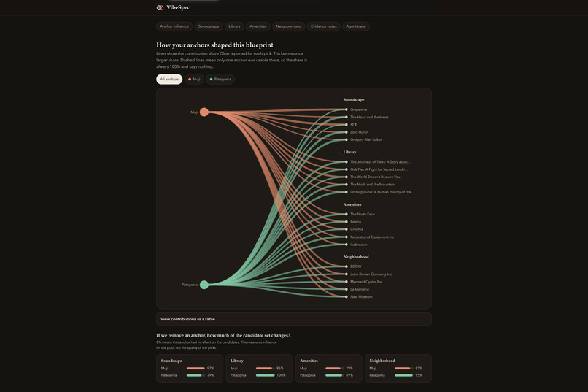Click the BDDW node dot

[x=346, y=266]
